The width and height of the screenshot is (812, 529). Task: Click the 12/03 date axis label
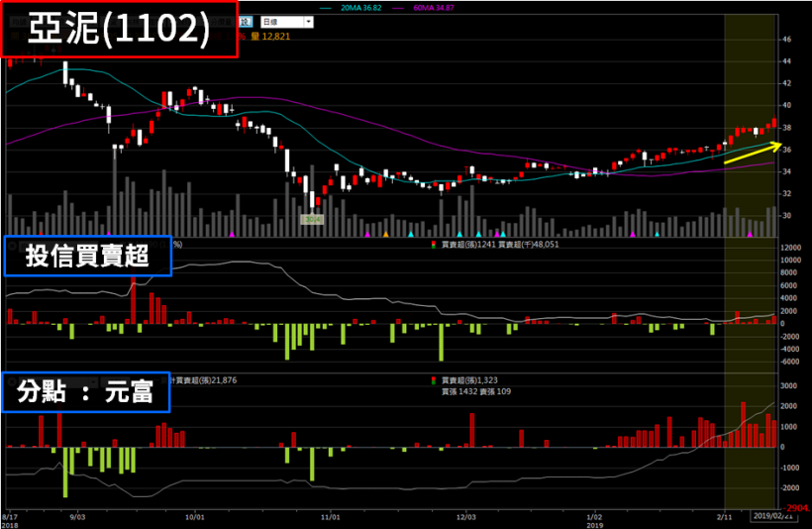point(466,517)
